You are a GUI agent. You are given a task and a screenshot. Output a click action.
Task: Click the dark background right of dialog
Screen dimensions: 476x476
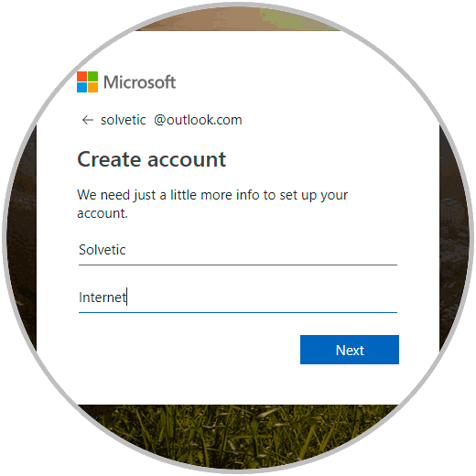pos(455,238)
